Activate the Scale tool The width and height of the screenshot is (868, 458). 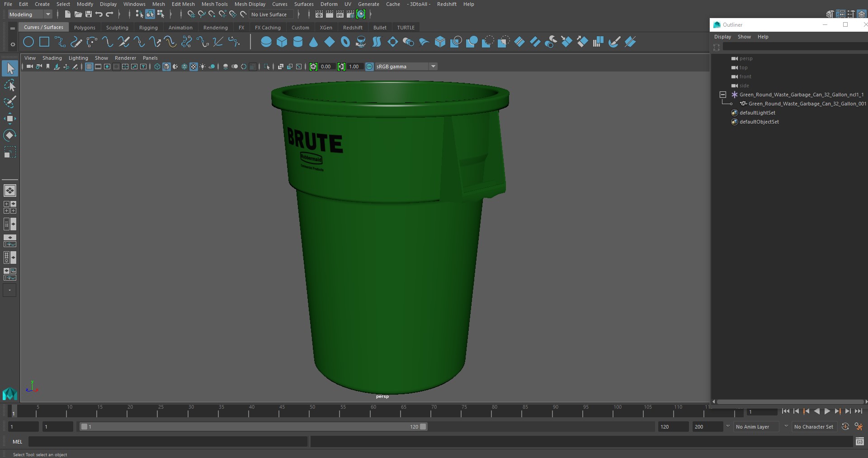tap(10, 152)
